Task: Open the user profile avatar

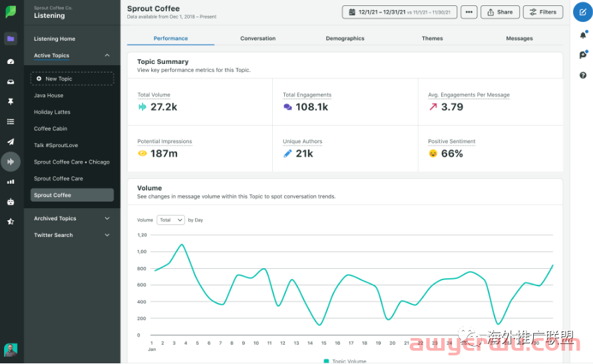Action: [x=11, y=350]
